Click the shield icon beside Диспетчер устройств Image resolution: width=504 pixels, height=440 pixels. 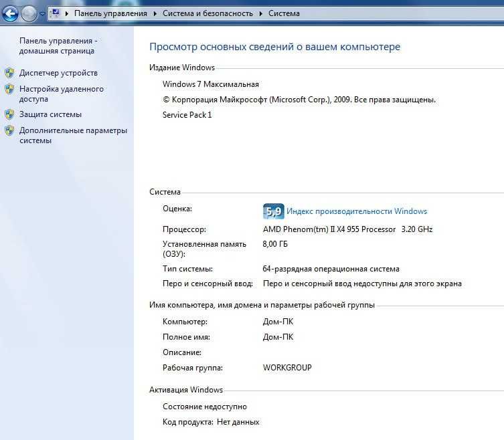(9, 73)
